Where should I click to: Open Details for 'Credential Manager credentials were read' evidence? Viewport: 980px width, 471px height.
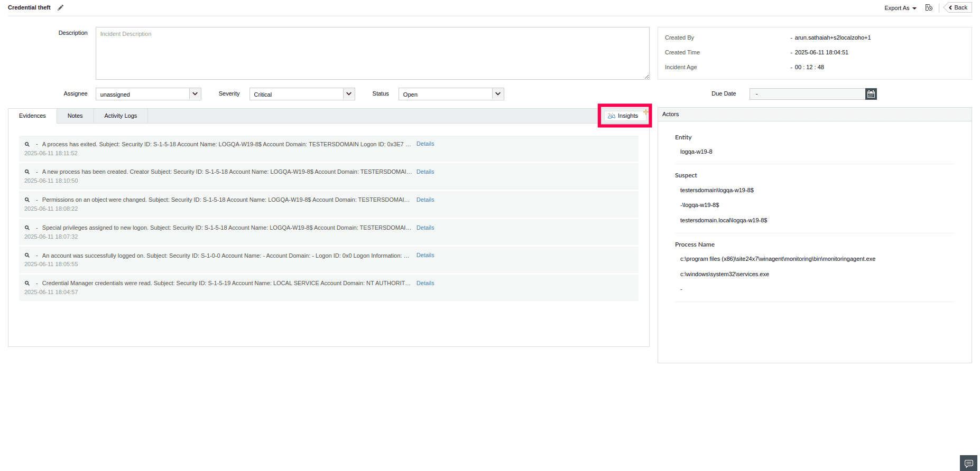point(425,283)
